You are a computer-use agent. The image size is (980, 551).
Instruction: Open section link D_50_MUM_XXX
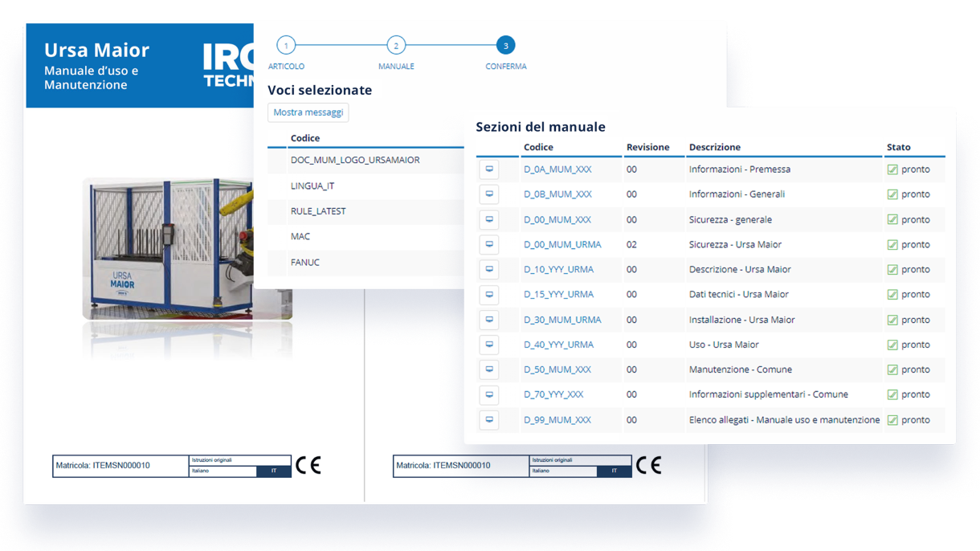(557, 369)
